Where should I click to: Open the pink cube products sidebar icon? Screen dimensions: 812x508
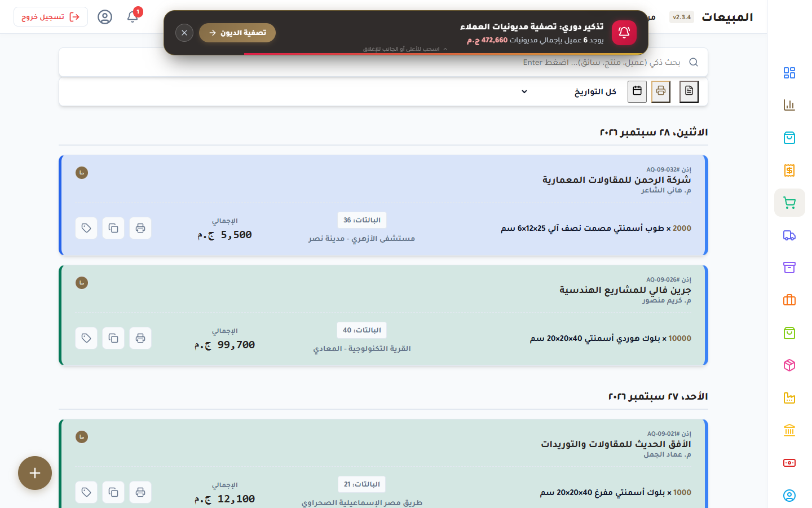(x=789, y=365)
